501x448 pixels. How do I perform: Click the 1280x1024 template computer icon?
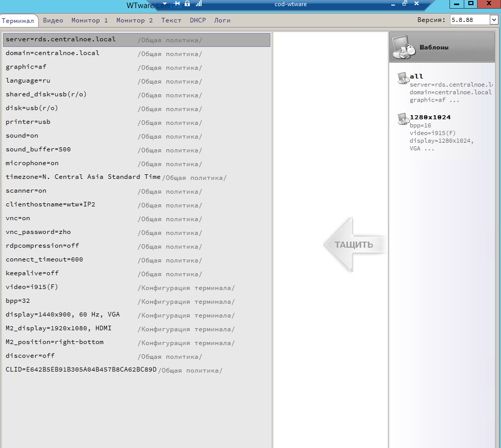[403, 119]
